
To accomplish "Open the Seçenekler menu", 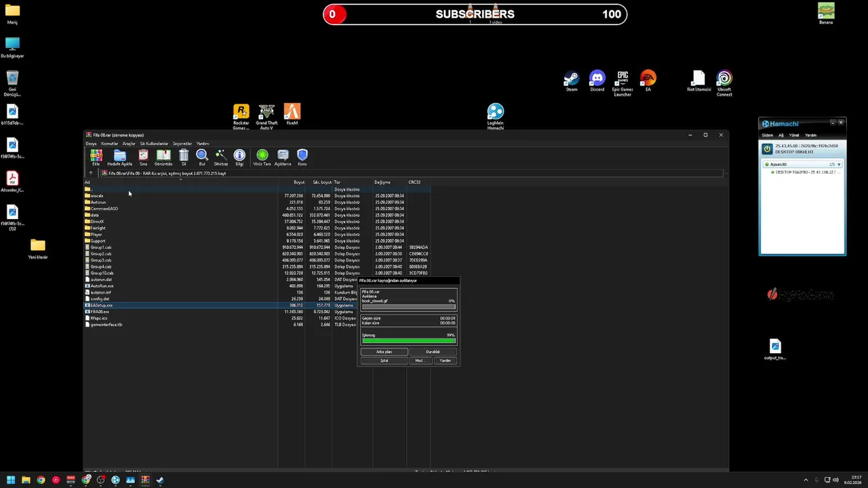I will click(x=182, y=144).
